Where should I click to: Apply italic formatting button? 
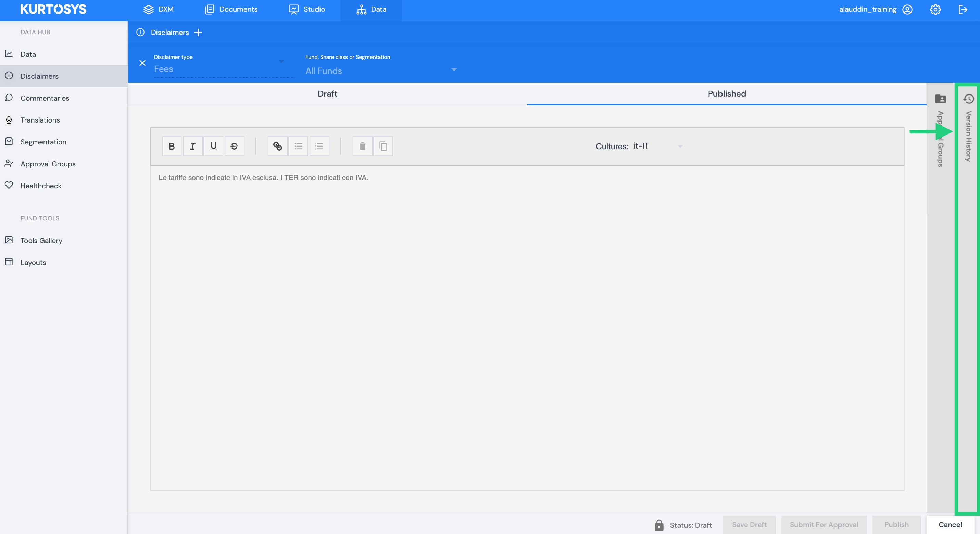pyautogui.click(x=192, y=146)
